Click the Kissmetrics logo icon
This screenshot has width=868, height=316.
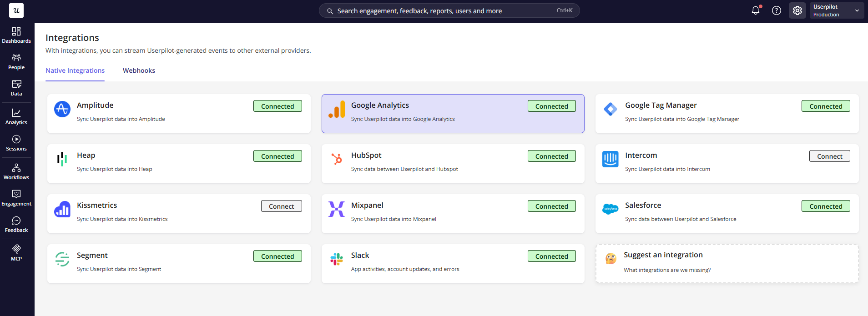pos(62,209)
